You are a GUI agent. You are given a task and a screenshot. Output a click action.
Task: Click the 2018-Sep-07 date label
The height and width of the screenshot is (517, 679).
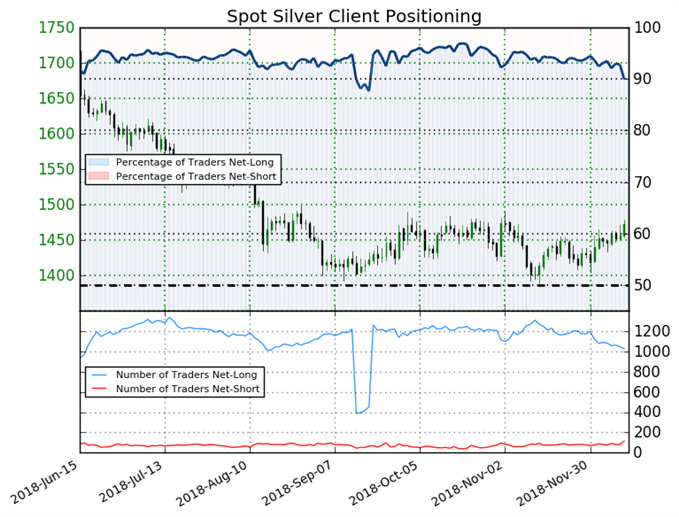coord(297,483)
